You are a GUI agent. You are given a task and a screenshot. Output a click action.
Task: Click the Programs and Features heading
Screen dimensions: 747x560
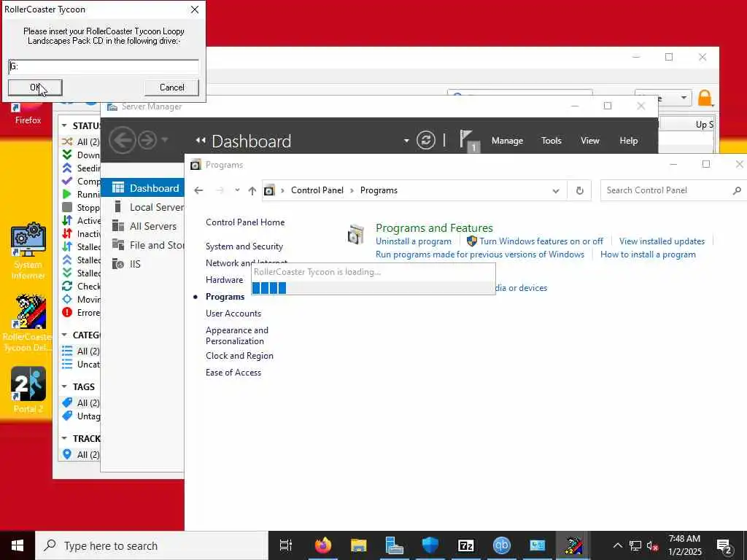tap(434, 227)
